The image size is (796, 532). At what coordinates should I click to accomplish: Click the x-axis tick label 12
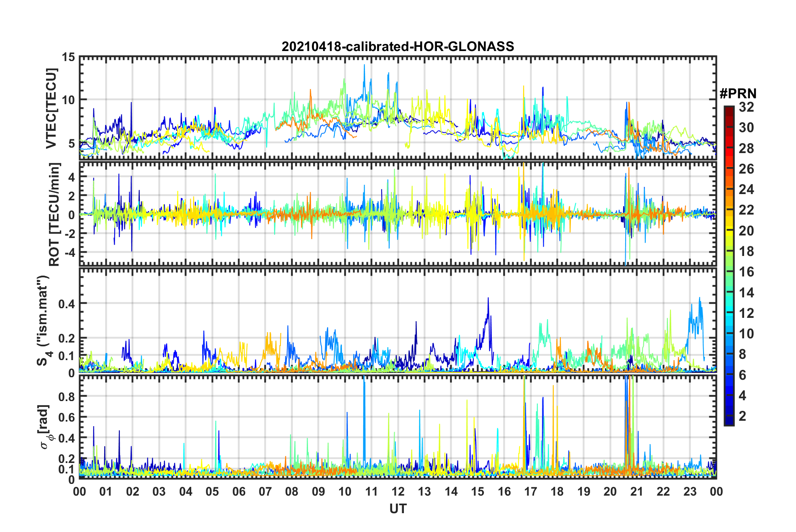[398, 491]
